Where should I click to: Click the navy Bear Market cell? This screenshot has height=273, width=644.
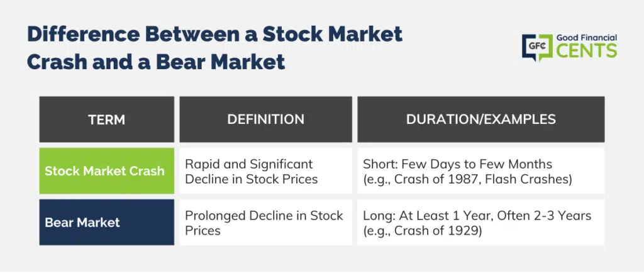pos(107,223)
